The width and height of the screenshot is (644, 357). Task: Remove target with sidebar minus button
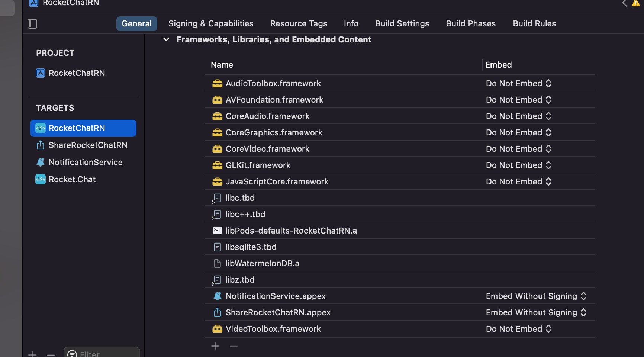pyautogui.click(x=51, y=354)
